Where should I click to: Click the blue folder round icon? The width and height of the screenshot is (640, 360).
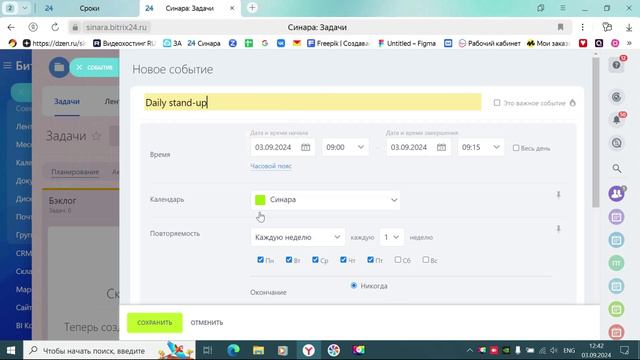59,67
